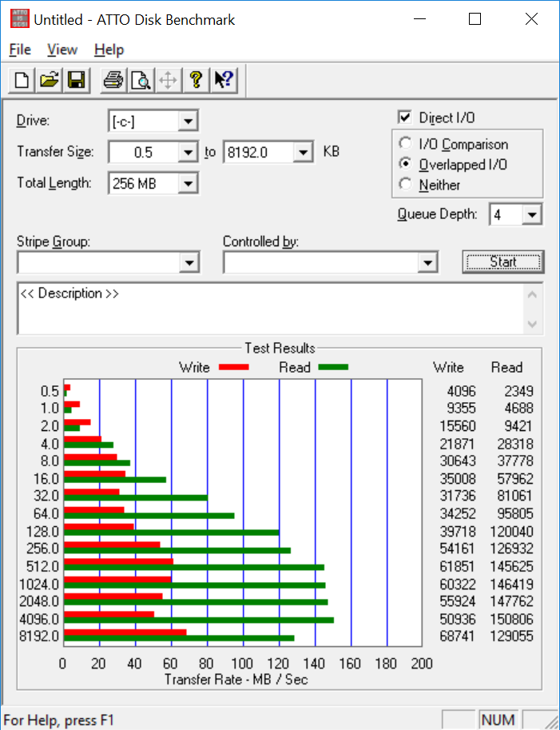The width and height of the screenshot is (560, 730).
Task: Click the write value 9355
Action: tap(461, 408)
